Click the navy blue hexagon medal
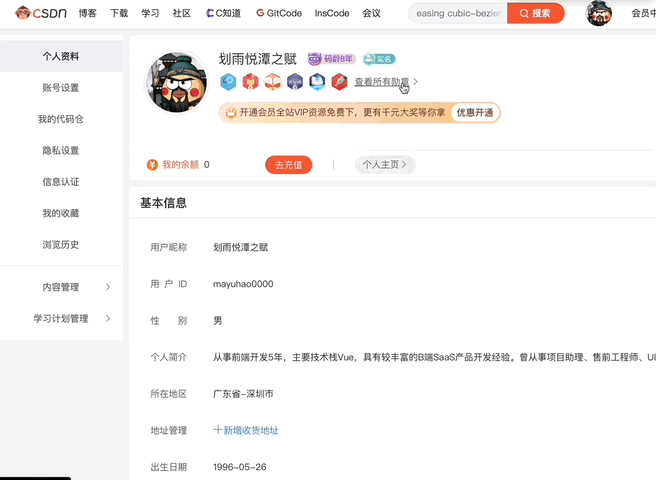 pos(317,82)
